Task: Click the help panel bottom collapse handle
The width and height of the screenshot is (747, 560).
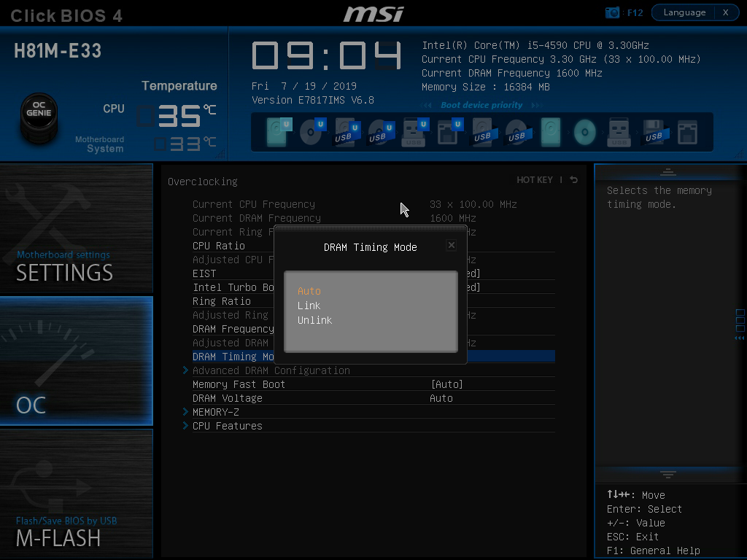Action: coord(668,474)
